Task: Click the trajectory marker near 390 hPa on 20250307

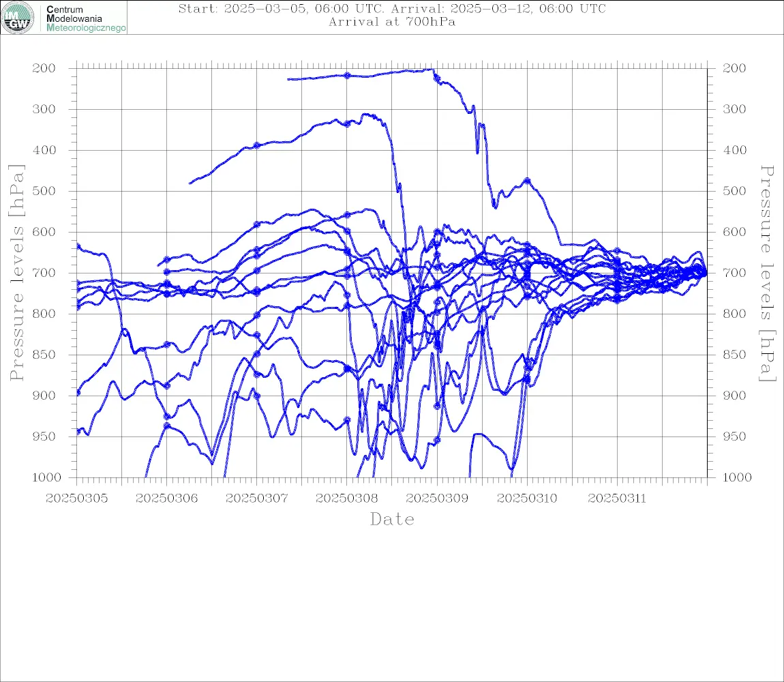Action: [x=256, y=145]
